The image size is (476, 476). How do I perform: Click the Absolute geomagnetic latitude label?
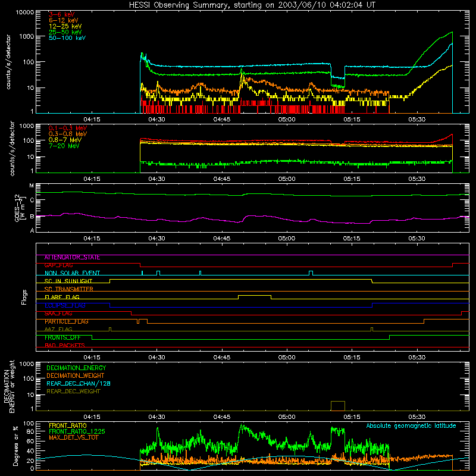411,425
